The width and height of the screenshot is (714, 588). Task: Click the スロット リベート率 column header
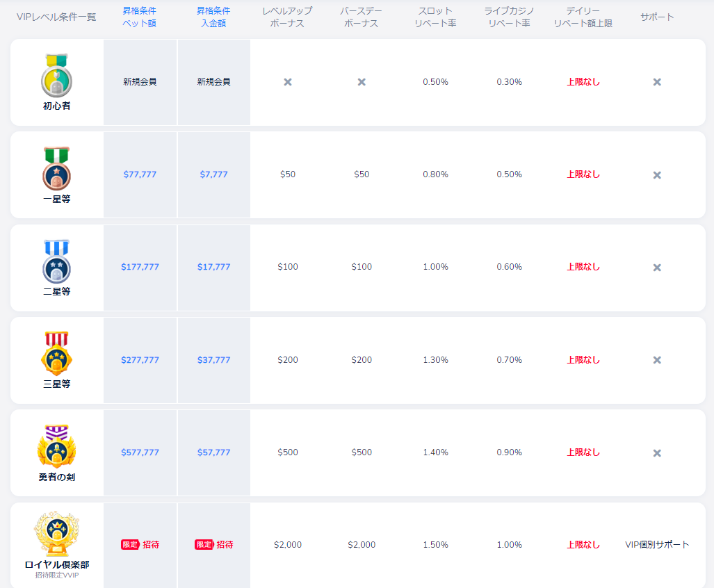435,17
